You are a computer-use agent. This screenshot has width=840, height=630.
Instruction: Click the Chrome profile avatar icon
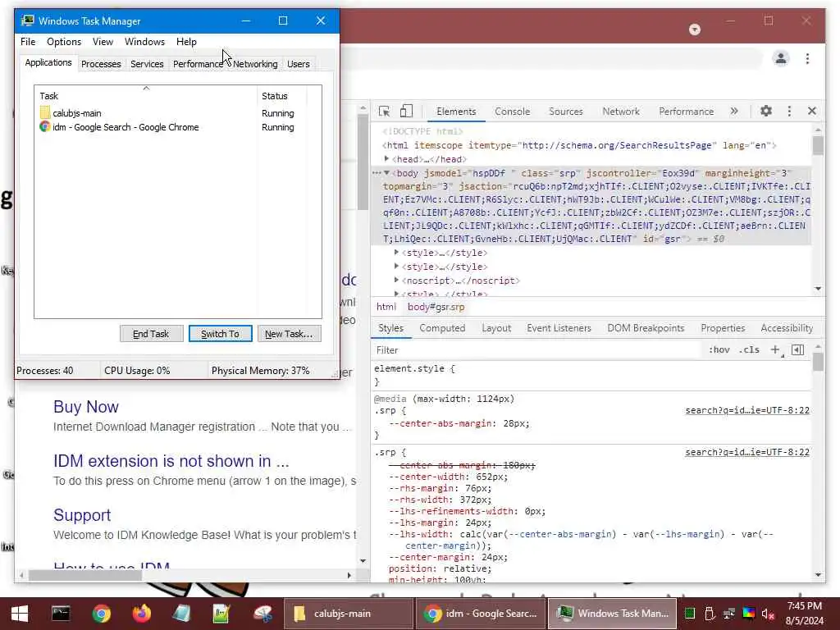click(781, 58)
